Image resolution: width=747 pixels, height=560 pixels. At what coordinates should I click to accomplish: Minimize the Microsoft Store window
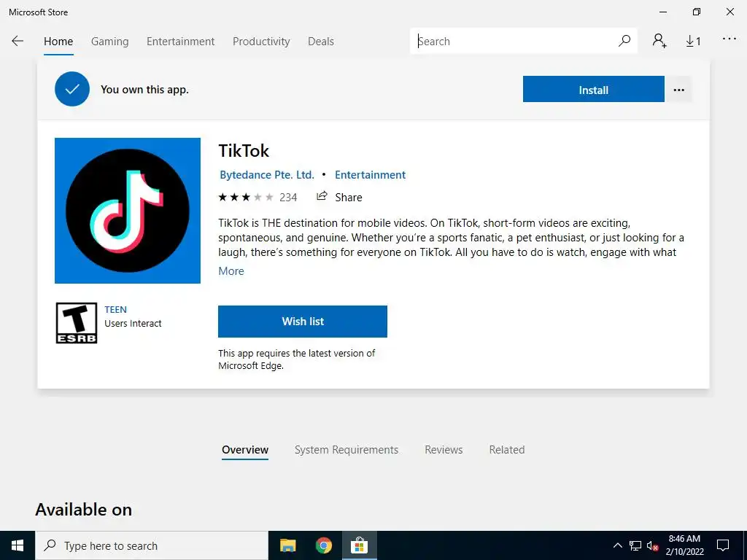(x=662, y=12)
